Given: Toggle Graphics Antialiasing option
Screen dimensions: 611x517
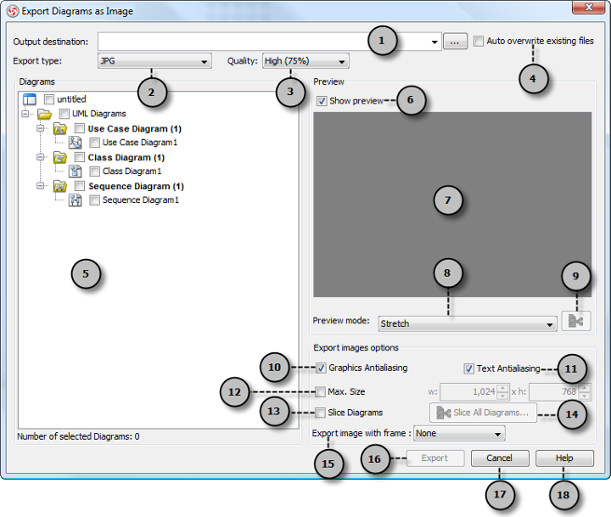Looking at the screenshot, I should click(321, 368).
